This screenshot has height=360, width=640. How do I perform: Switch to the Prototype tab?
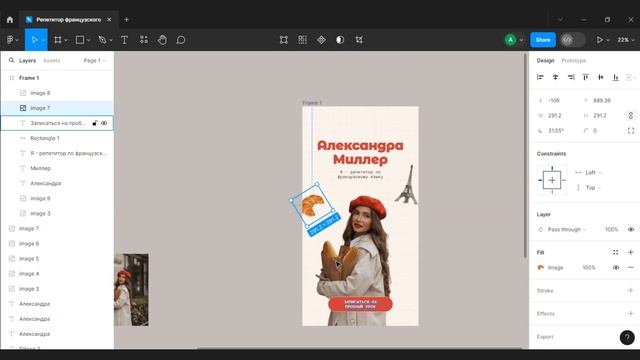(x=573, y=60)
